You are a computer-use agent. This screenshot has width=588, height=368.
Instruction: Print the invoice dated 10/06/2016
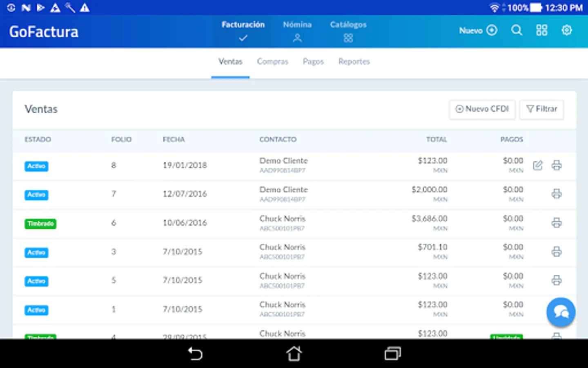(557, 223)
